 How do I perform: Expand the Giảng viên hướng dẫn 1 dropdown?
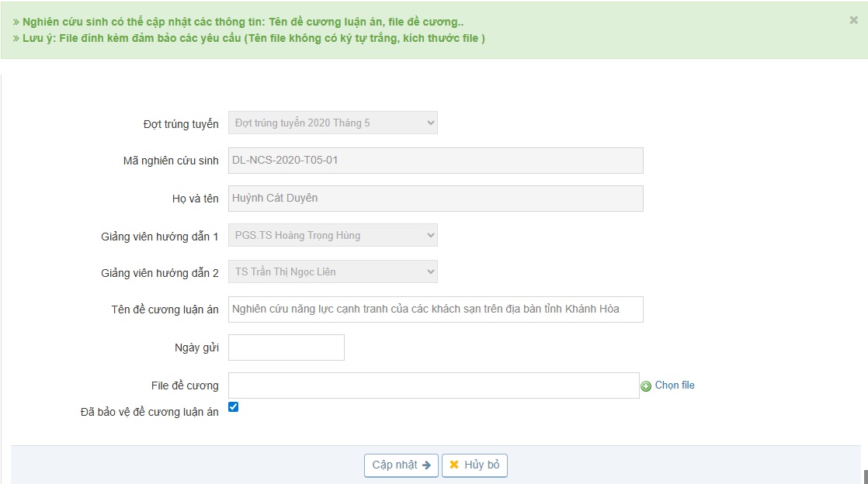tap(332, 235)
